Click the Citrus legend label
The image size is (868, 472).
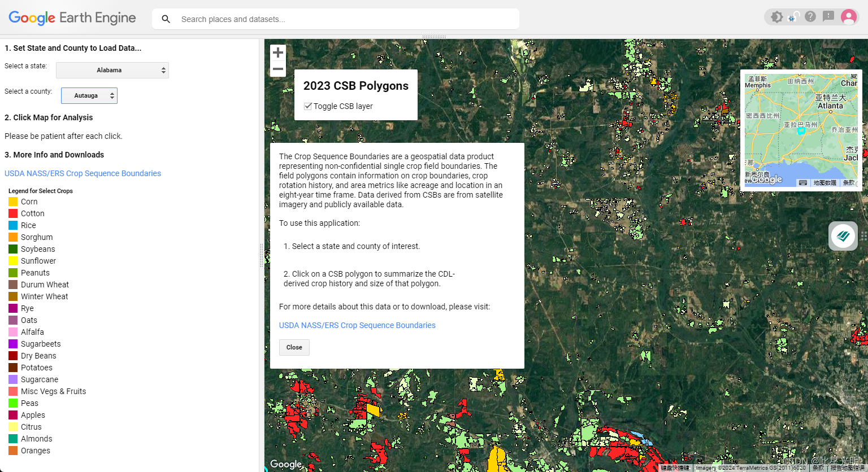point(31,427)
